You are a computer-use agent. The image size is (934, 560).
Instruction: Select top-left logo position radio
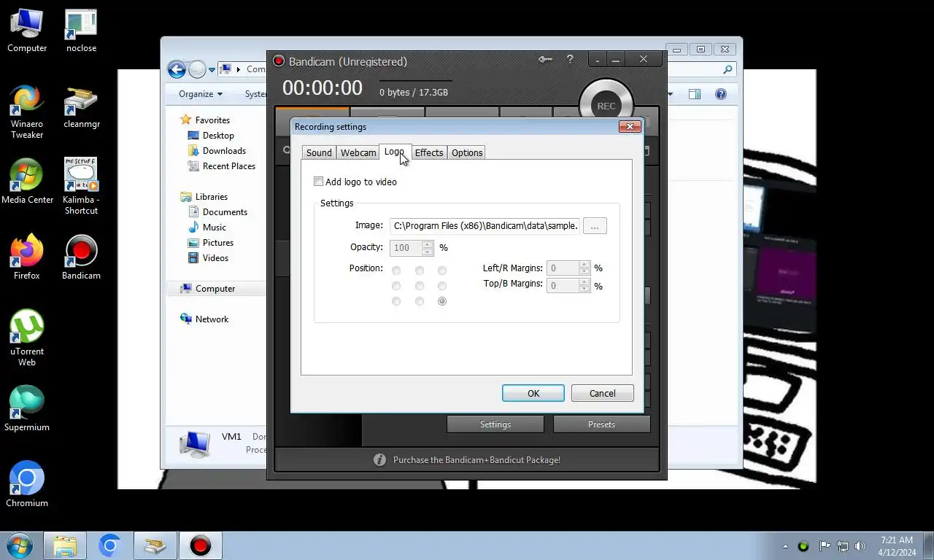[x=396, y=271]
